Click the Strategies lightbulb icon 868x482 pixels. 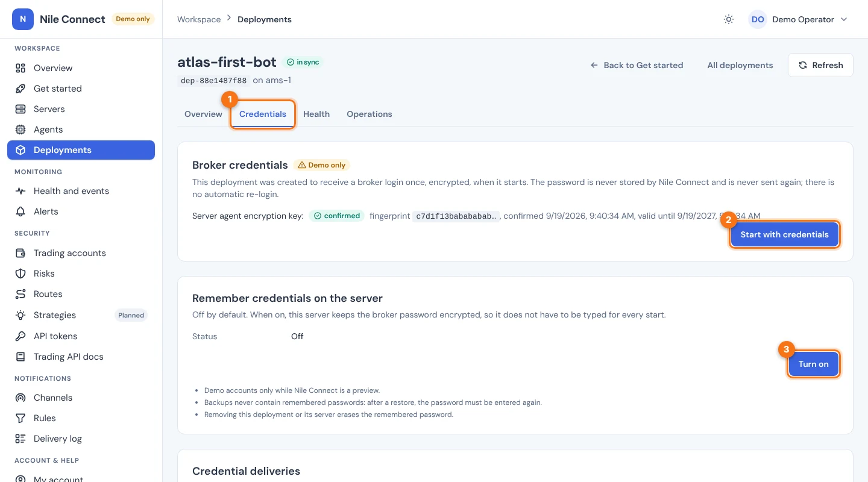pyautogui.click(x=20, y=315)
